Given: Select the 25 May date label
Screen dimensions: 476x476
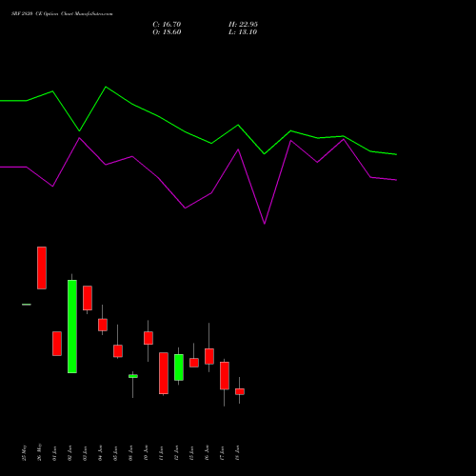Looking at the screenshot, I should click(25, 453).
